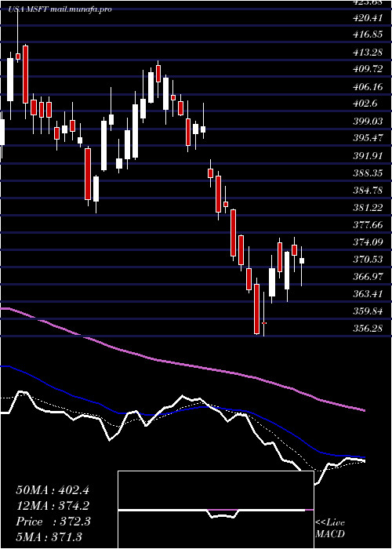Image resolution: width=392 pixels, height=549 pixels.
Task: Click the 'USA MSFT mail.munafa.pro' chart title
Action: (x=60, y=9)
